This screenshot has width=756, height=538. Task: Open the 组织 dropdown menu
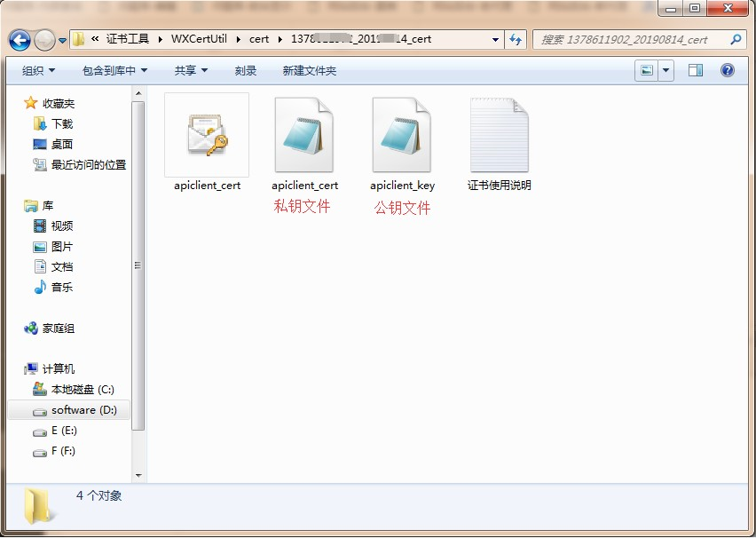click(x=38, y=70)
